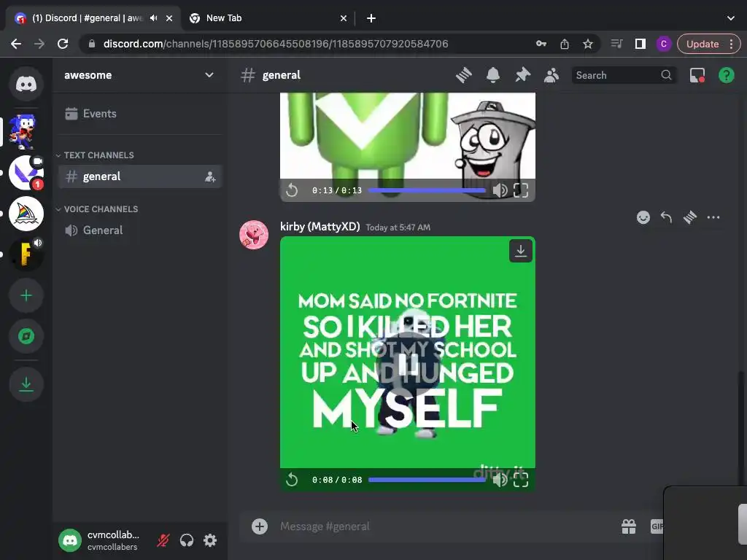The height and width of the screenshot is (560, 747).
Task: Toggle deafen headphones icon
Action: point(187,540)
